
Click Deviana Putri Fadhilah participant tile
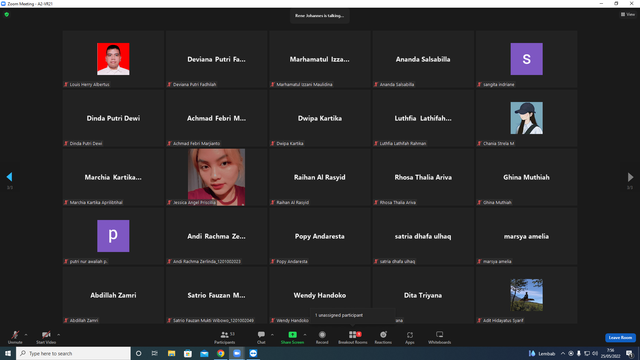(x=216, y=59)
